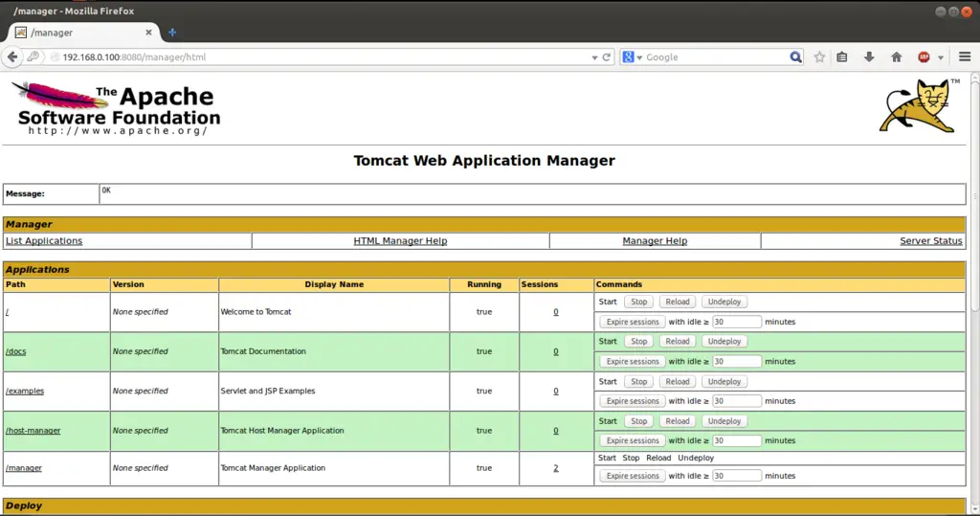Click idle minutes field for /docs
980x516 pixels.
[x=736, y=362]
